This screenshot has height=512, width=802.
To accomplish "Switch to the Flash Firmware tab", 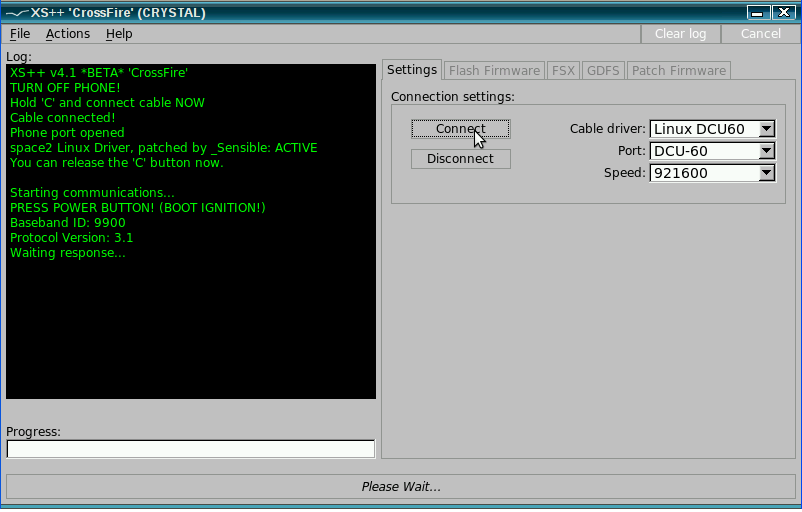I will [x=494, y=71].
